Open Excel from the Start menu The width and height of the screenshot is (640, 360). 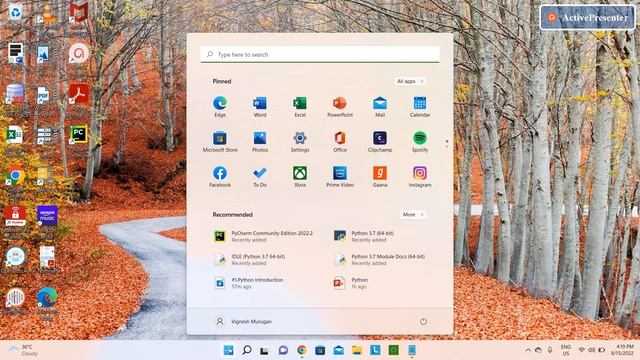[x=300, y=107]
